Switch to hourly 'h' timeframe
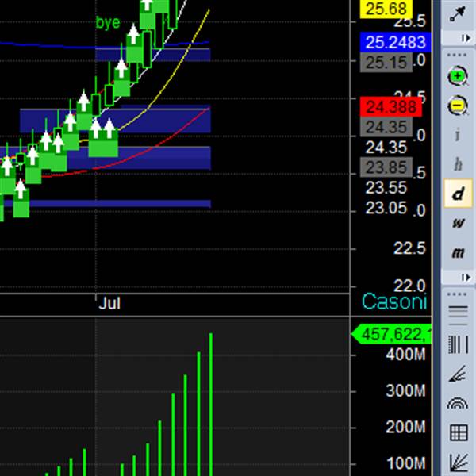This screenshot has width=476, height=476. [x=458, y=164]
